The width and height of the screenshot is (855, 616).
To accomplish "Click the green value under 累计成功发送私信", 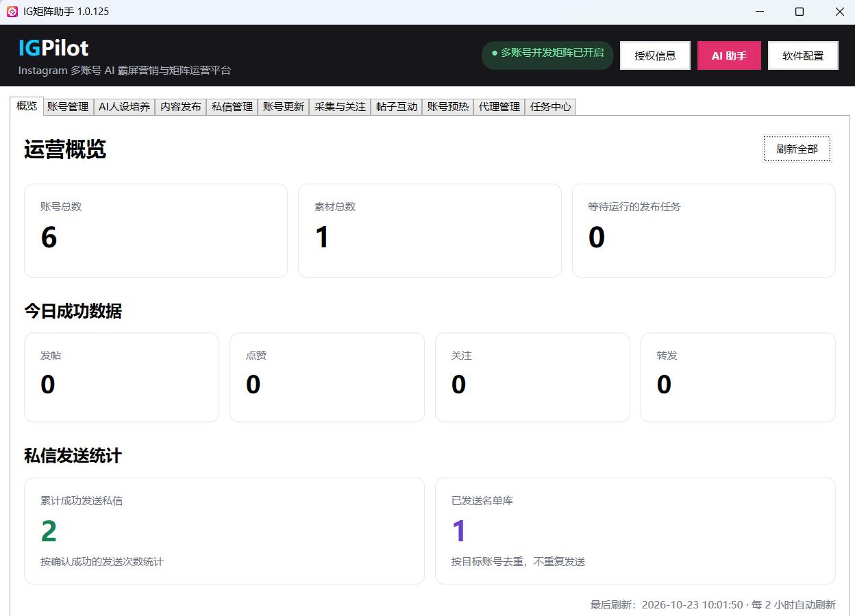I will (49, 531).
